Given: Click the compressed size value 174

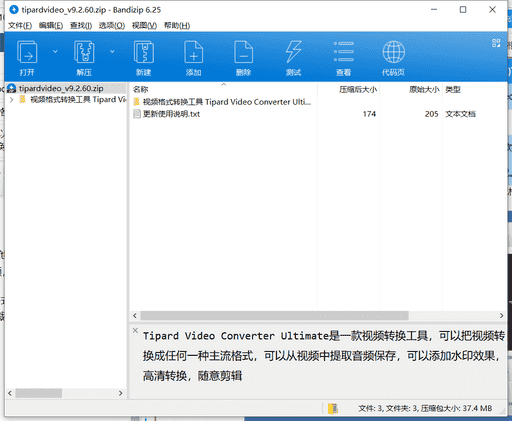Looking at the screenshot, I should 369,114.
